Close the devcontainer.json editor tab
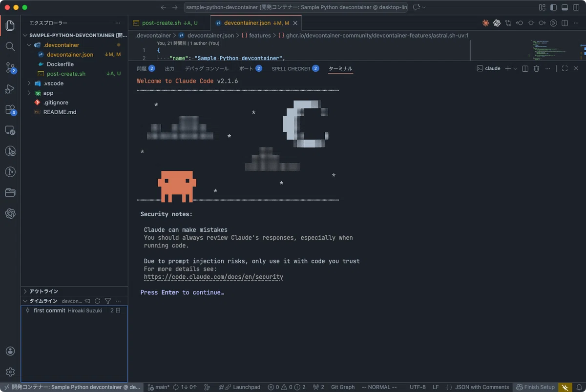The height and width of the screenshot is (392, 586). pos(295,23)
